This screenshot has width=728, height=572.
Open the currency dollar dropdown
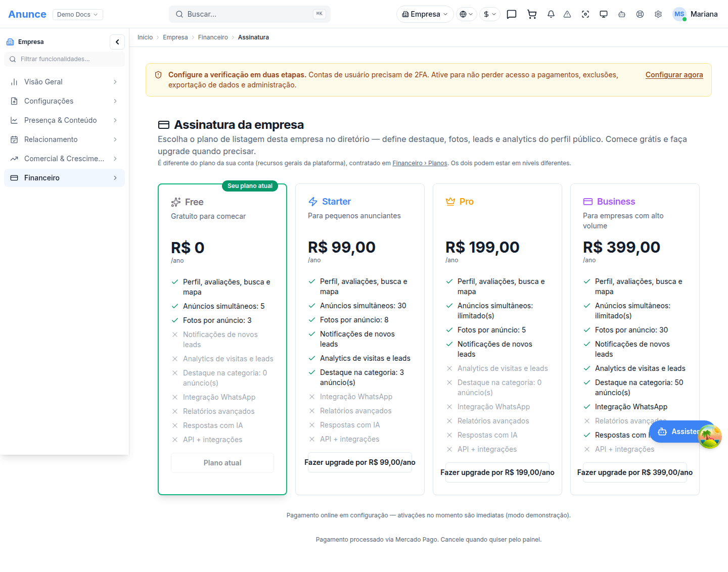490,14
